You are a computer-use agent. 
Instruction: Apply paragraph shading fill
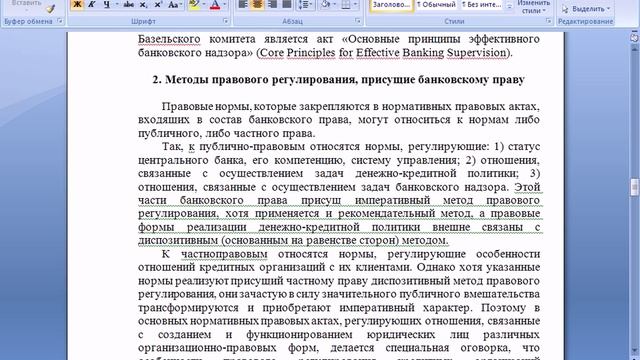click(x=326, y=4)
